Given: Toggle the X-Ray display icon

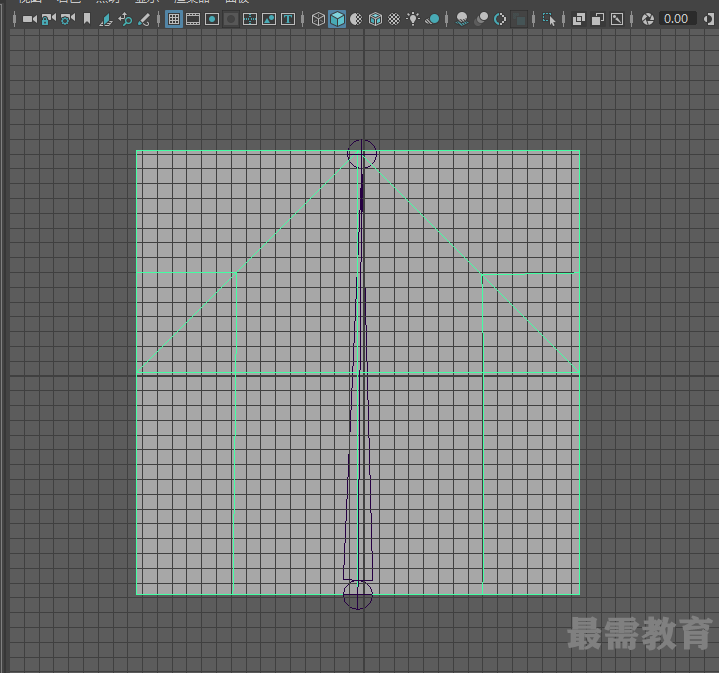Looking at the screenshot, I should (x=579, y=19).
